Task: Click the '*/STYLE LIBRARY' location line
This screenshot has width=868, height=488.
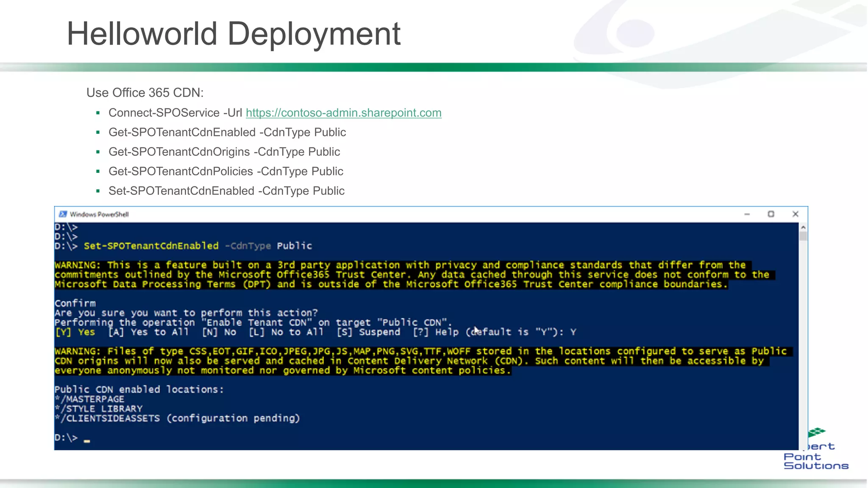Action: click(x=99, y=409)
